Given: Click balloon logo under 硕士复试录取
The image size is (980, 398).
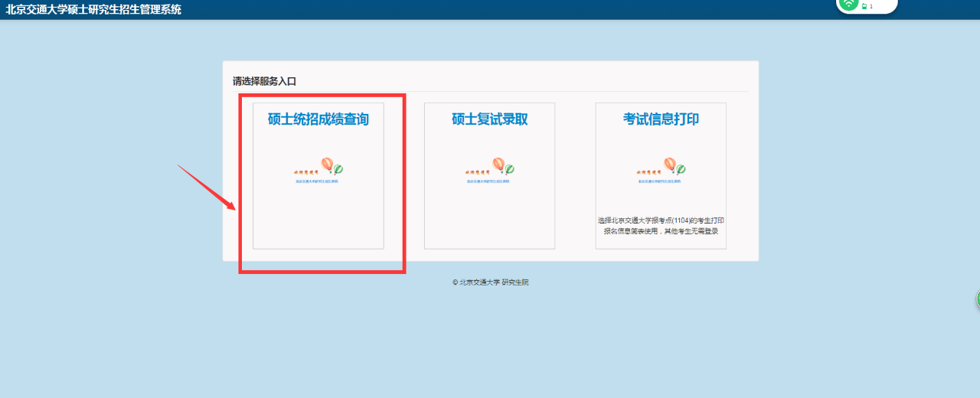Looking at the screenshot, I should click(490, 170).
